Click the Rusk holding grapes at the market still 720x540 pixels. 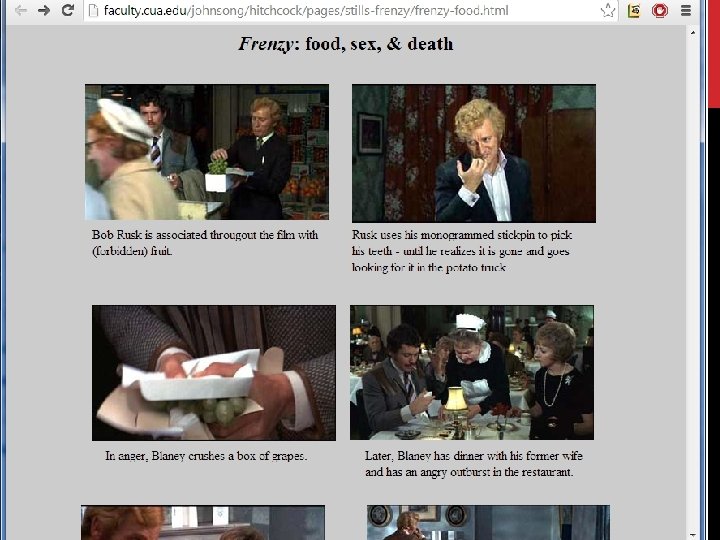[207, 152]
